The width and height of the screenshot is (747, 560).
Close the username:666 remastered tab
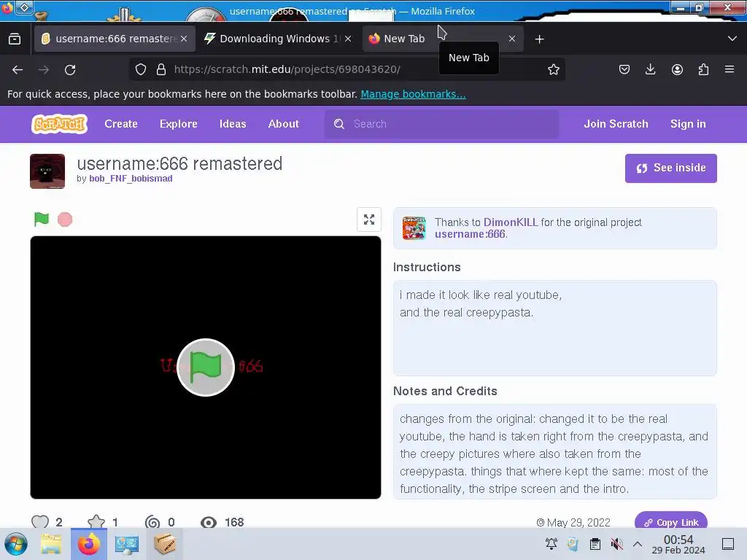pyautogui.click(x=184, y=39)
